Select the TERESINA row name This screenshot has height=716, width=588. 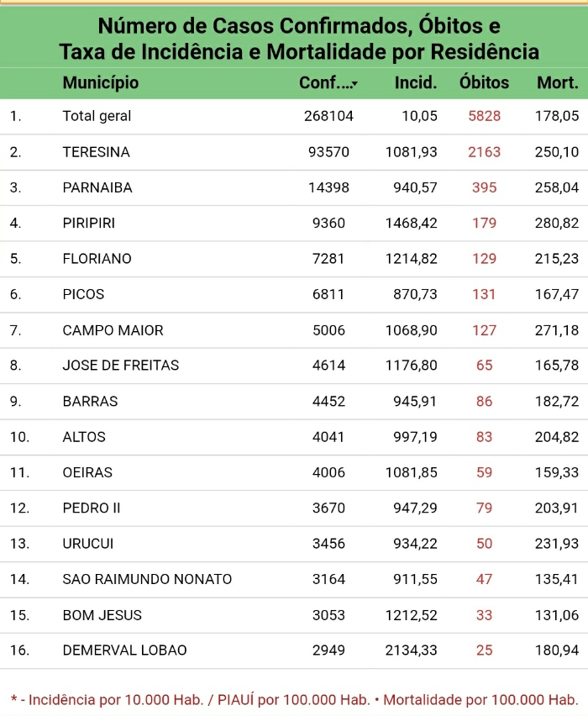[x=97, y=151]
